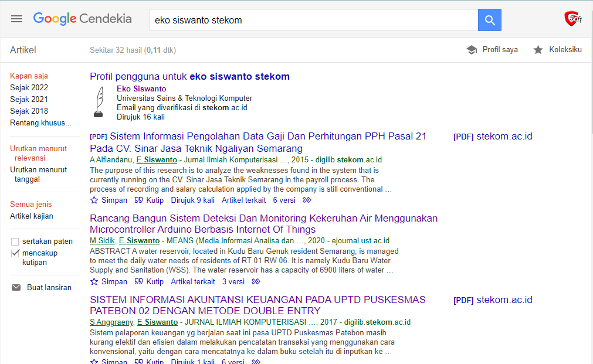Click Dirujuk 9 kali link
This screenshot has height=364, width=593.
coord(192,200)
